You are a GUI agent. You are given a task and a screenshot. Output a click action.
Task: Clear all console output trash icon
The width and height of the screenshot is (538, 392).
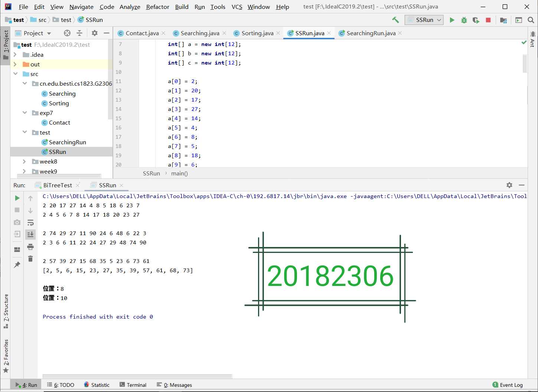pyautogui.click(x=30, y=258)
